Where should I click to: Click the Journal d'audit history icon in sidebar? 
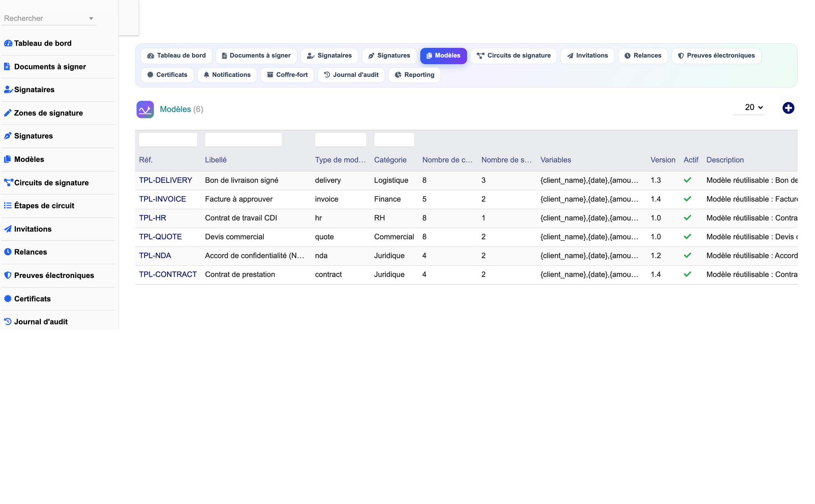click(x=8, y=322)
